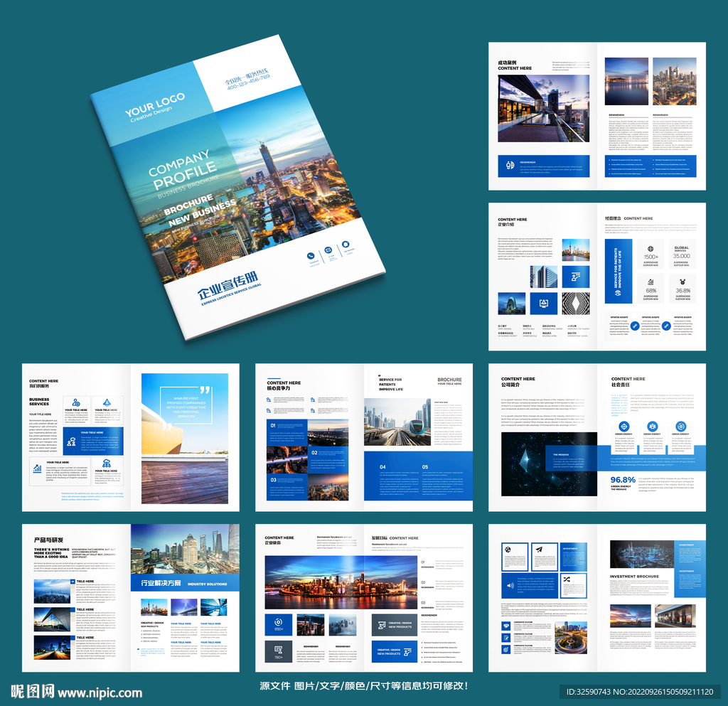Click the blue presentation-board icon tile
728x706 pixels.
pyautogui.click(x=576, y=277)
